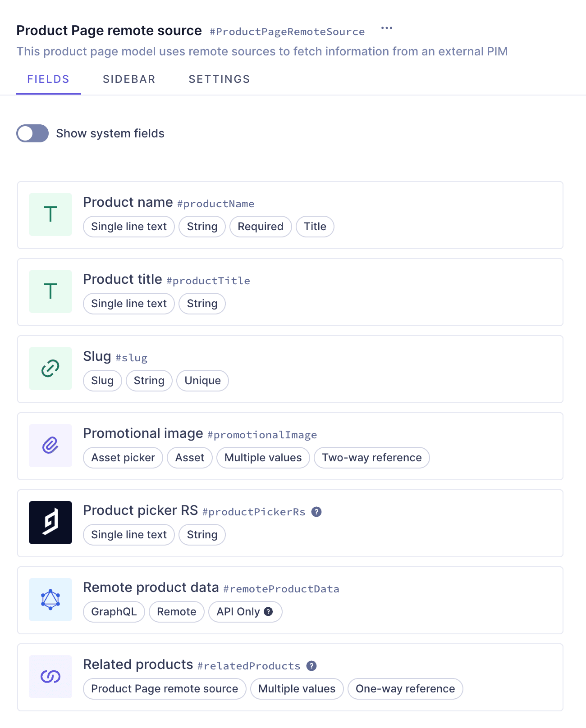Click the help icon next to #productPickerRs
The width and height of the screenshot is (586, 728).
pyautogui.click(x=317, y=512)
